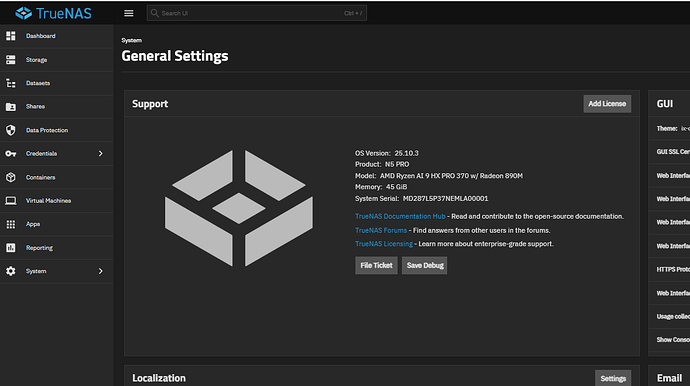
Task: Click the Data Protection shield icon
Action: [11, 130]
